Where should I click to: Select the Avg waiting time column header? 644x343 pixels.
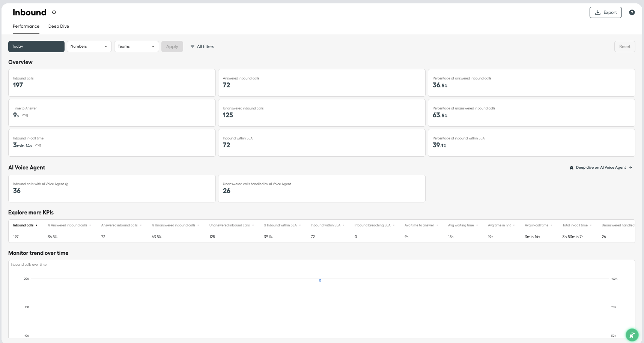463,225
